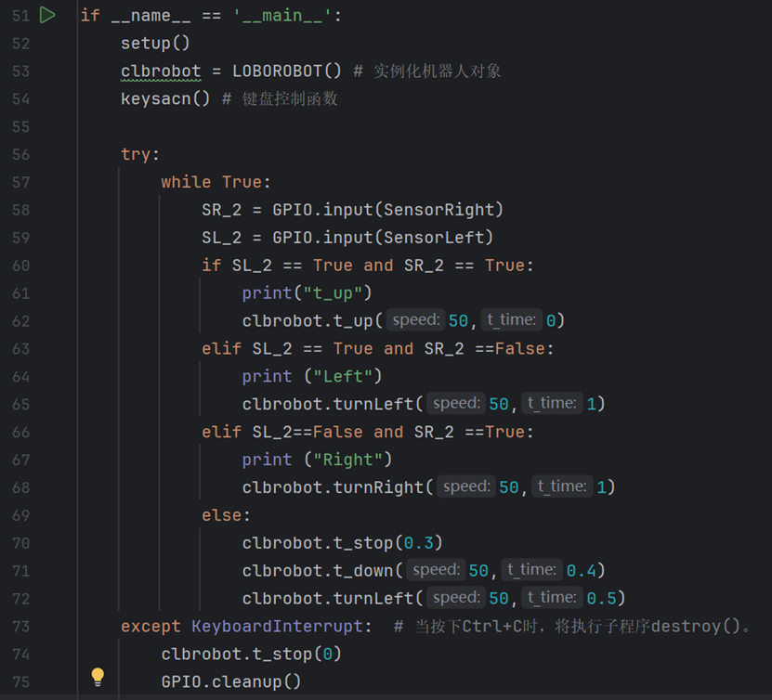
Task: Click 'speed:' parameter hint on line 62
Action: [416, 320]
